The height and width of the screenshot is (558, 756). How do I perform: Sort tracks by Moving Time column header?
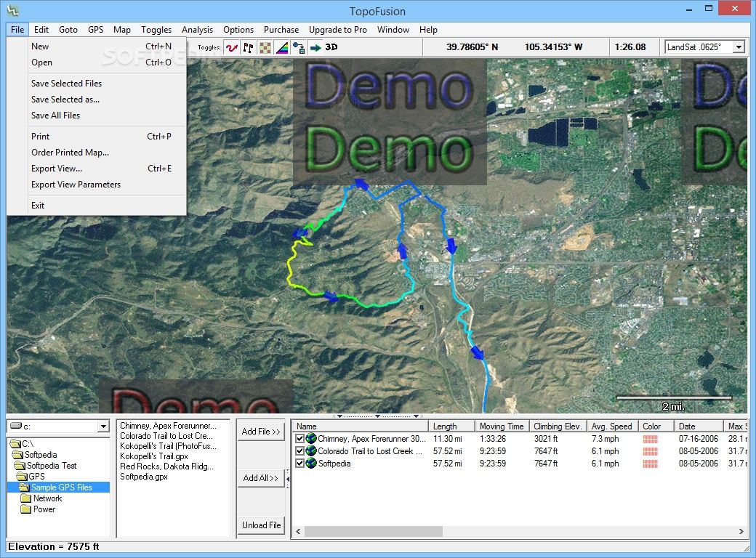[x=502, y=426]
